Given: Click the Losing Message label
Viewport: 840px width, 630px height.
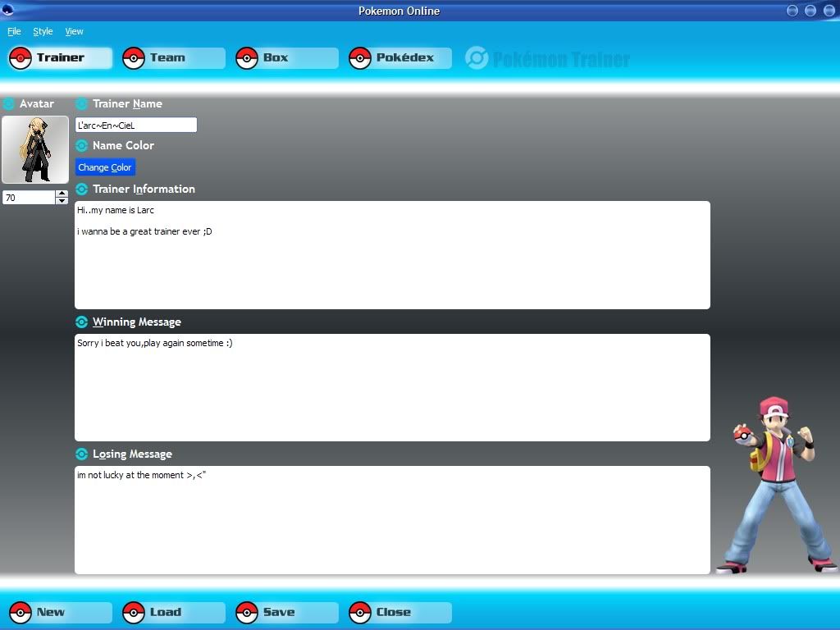Looking at the screenshot, I should click(x=132, y=454).
